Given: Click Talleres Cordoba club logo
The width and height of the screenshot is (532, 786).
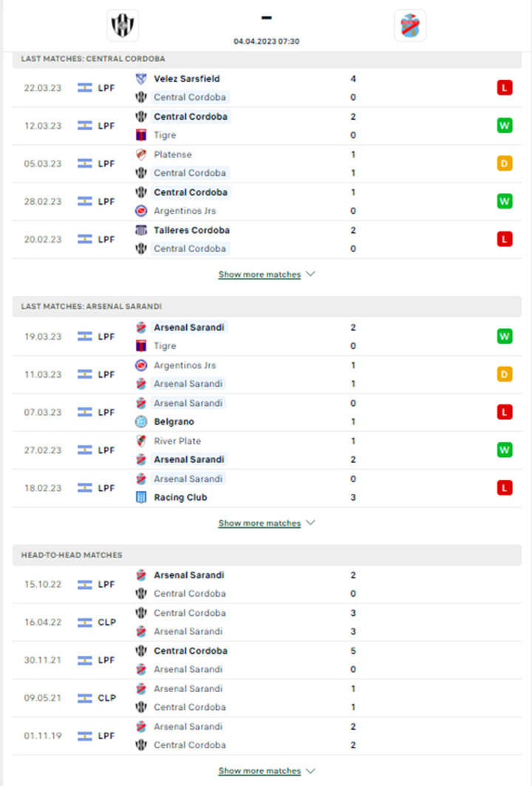Looking at the screenshot, I should (x=141, y=230).
